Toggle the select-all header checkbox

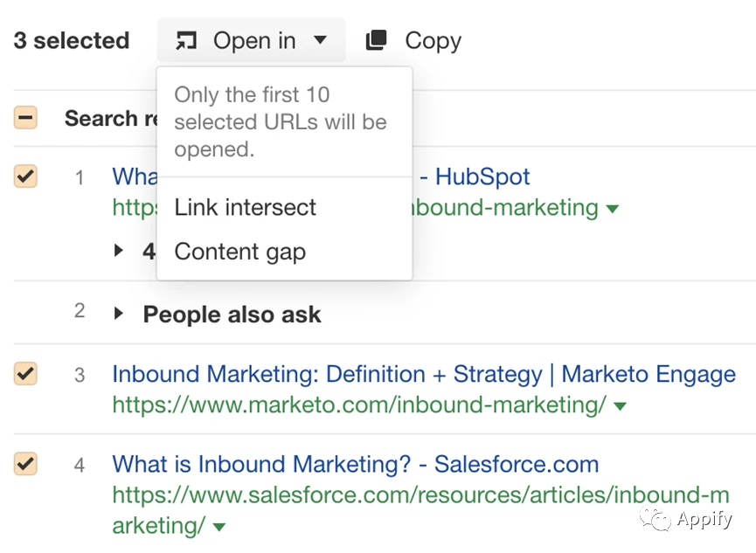(25, 118)
